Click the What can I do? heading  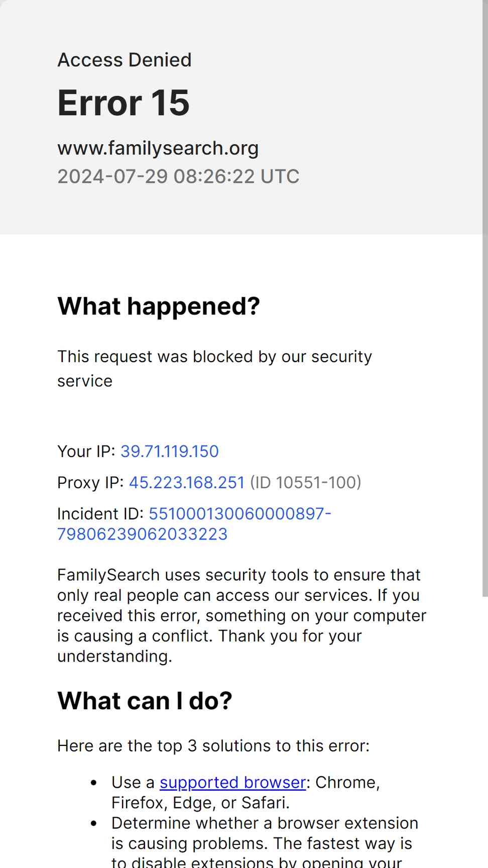(x=145, y=700)
